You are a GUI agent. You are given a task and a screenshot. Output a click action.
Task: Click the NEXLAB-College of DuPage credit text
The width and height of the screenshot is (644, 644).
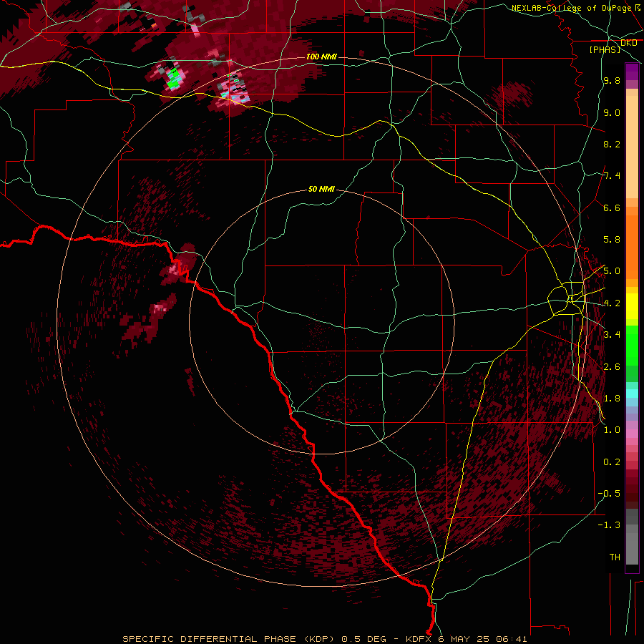click(573, 8)
